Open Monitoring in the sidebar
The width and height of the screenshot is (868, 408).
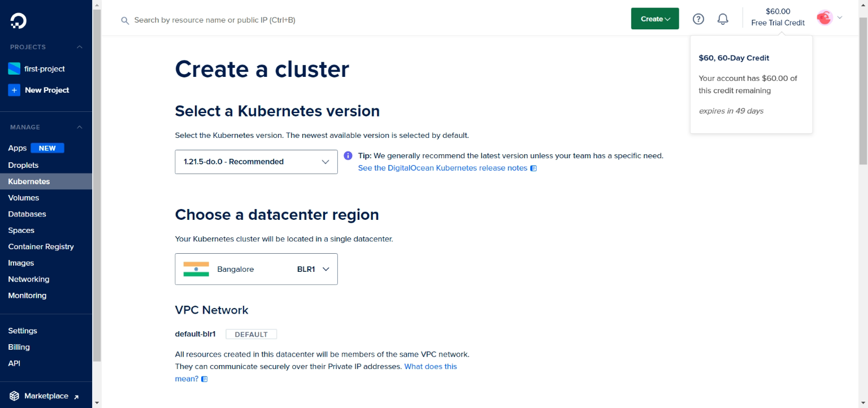point(27,296)
